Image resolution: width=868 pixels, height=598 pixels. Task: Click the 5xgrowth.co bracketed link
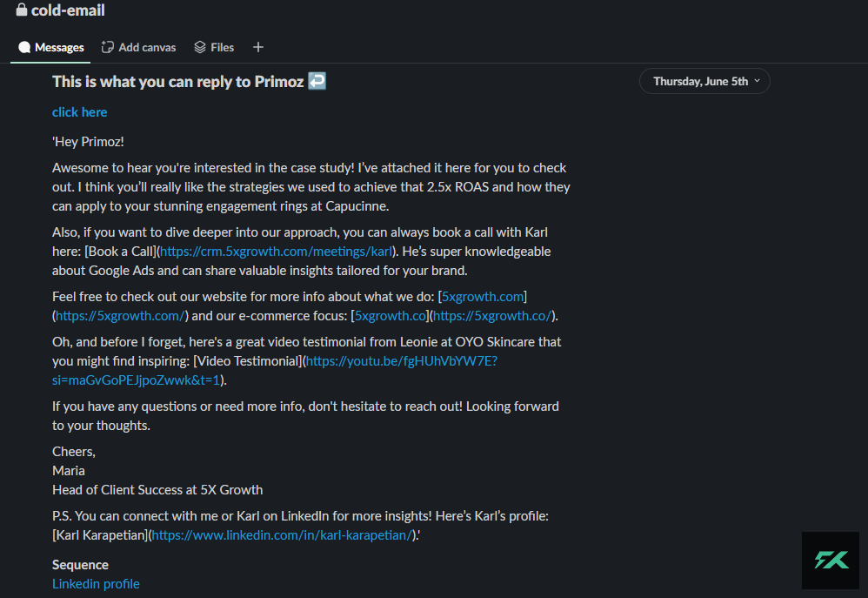point(391,316)
